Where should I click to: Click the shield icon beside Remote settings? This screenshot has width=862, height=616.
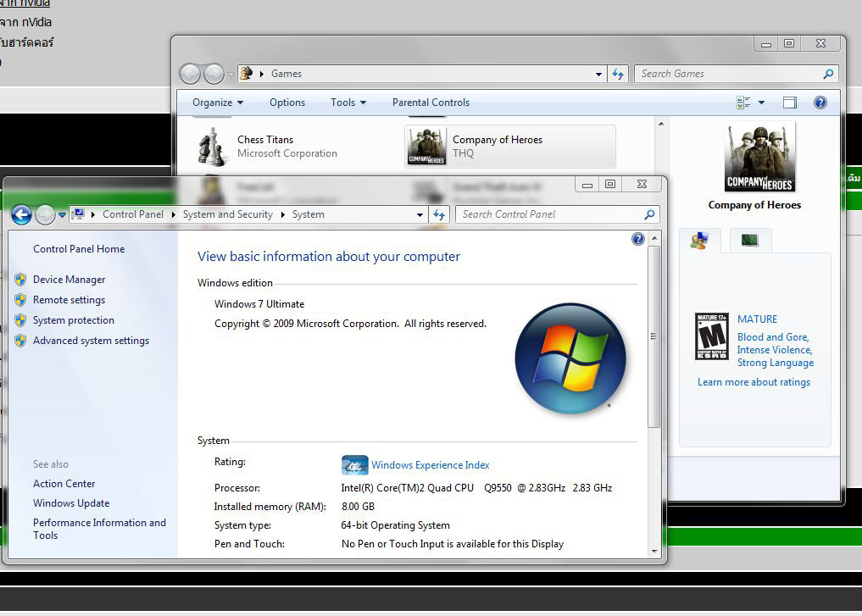pos(20,300)
